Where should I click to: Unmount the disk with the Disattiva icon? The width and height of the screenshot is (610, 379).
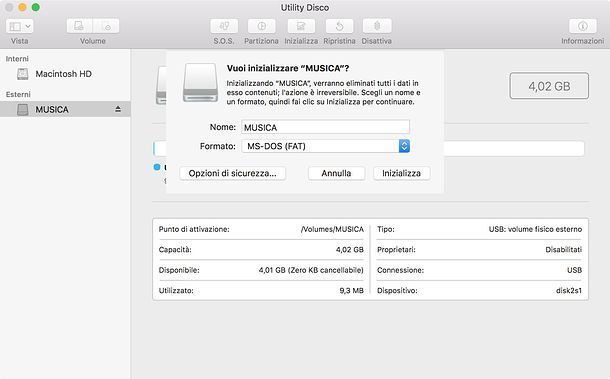(377, 26)
